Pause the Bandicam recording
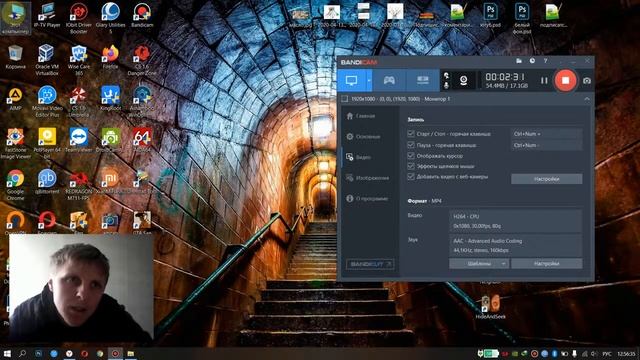The image size is (640, 360). (544, 81)
